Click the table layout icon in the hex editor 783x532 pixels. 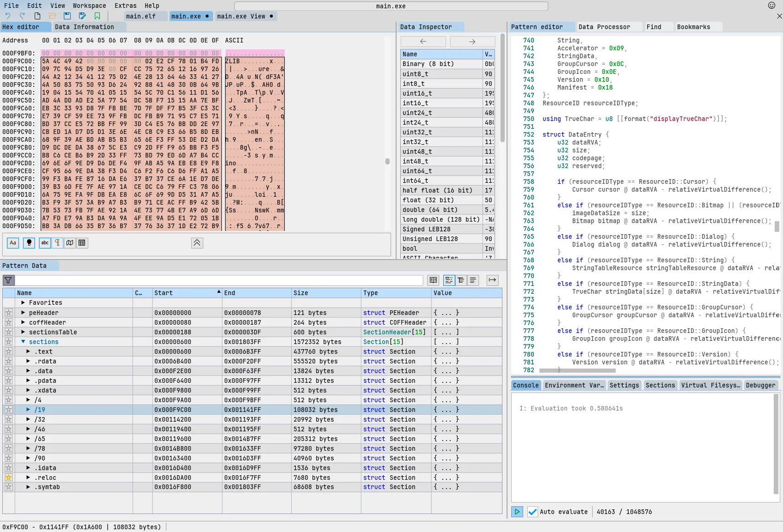tap(82, 243)
